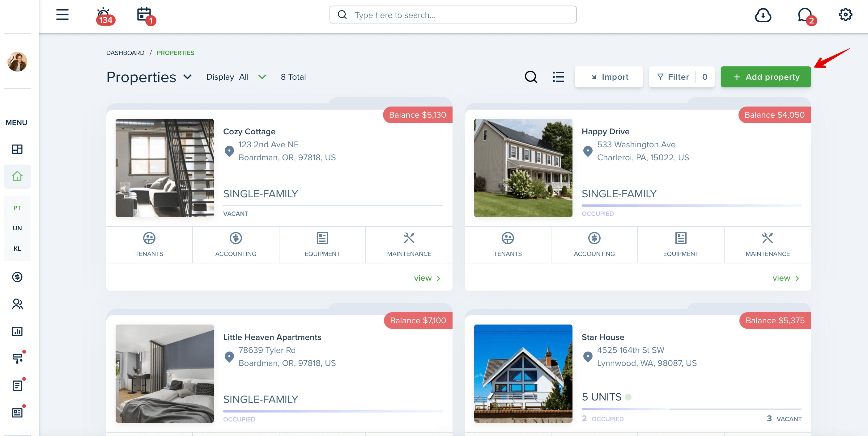Click Balance $4,050 badge
The image size is (868, 436).
(774, 115)
